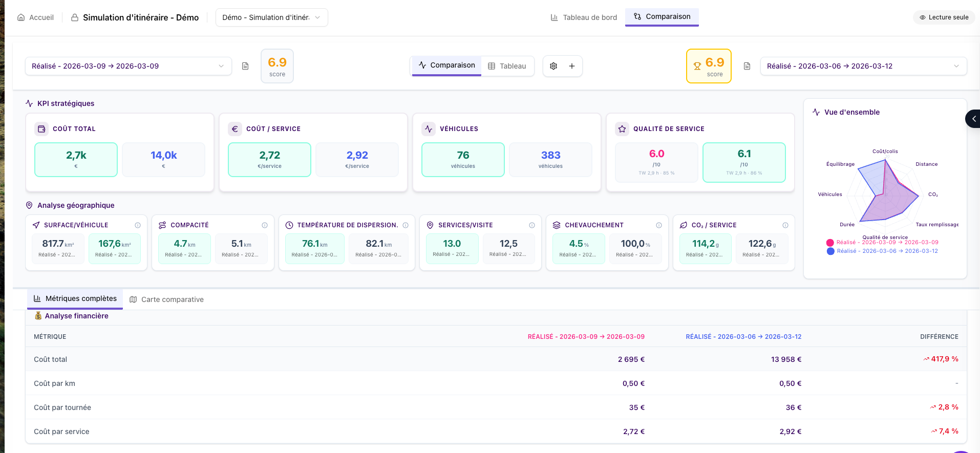The height and width of the screenshot is (453, 980).
Task: Open the left scenario document icon
Action: point(245,66)
